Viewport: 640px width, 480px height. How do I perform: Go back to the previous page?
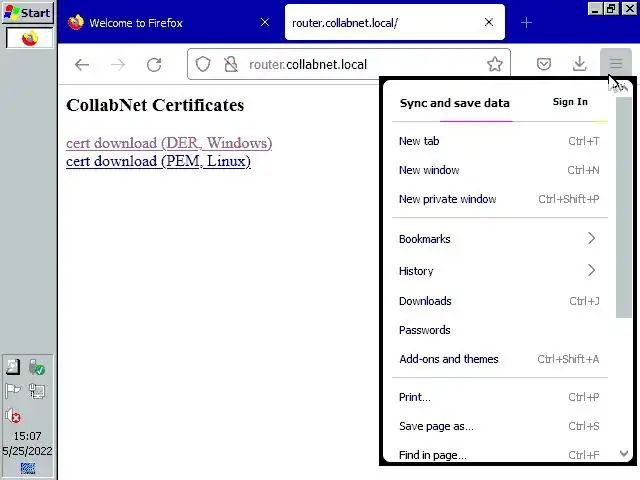(x=82, y=64)
